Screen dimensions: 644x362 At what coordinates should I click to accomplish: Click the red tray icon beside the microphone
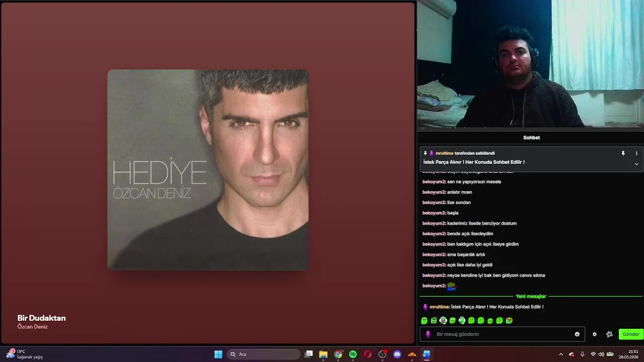[572, 354]
